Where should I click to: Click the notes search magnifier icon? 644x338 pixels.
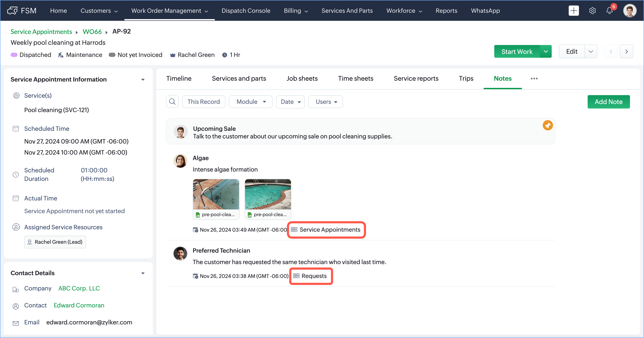point(172,102)
